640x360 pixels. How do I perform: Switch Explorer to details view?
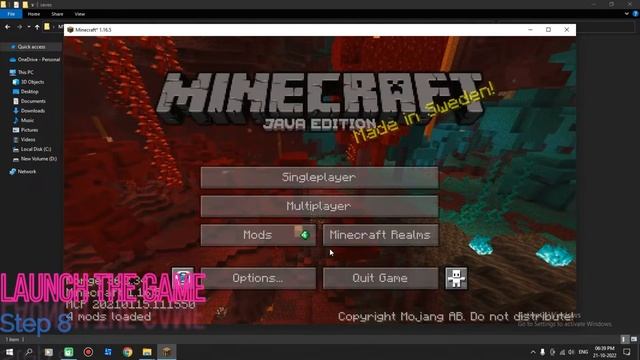pyautogui.click(x=624, y=339)
